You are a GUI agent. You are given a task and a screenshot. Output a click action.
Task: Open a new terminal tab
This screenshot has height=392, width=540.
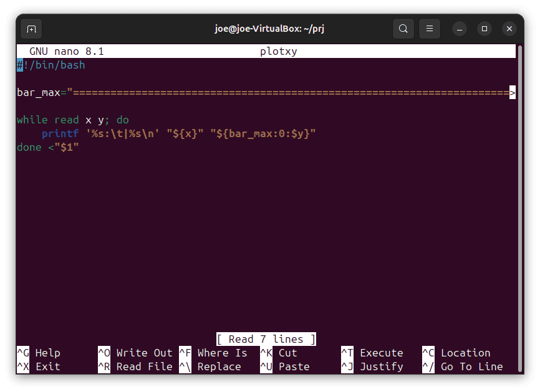tap(31, 28)
